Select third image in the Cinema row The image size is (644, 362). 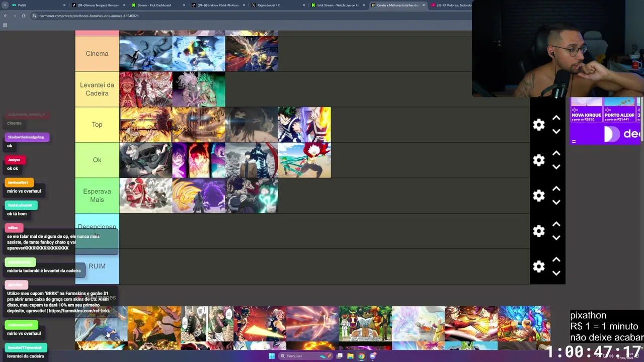252,54
